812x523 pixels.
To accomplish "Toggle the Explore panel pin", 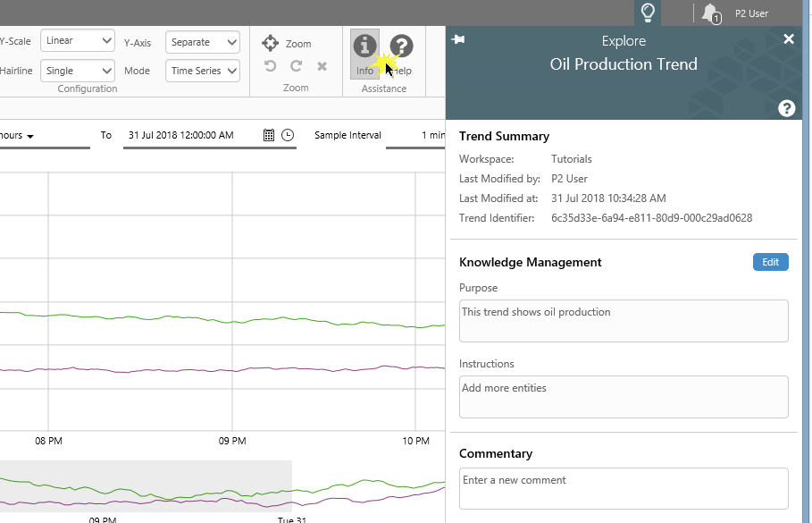I will [459, 39].
